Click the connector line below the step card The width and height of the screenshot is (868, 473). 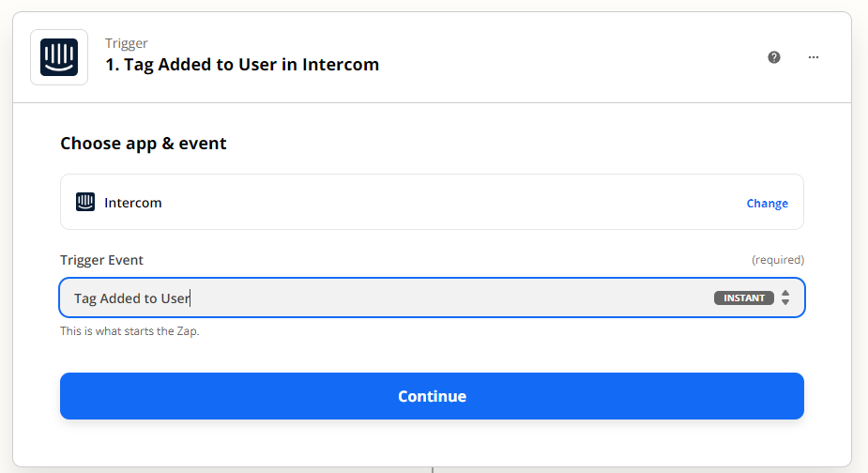pos(433,469)
